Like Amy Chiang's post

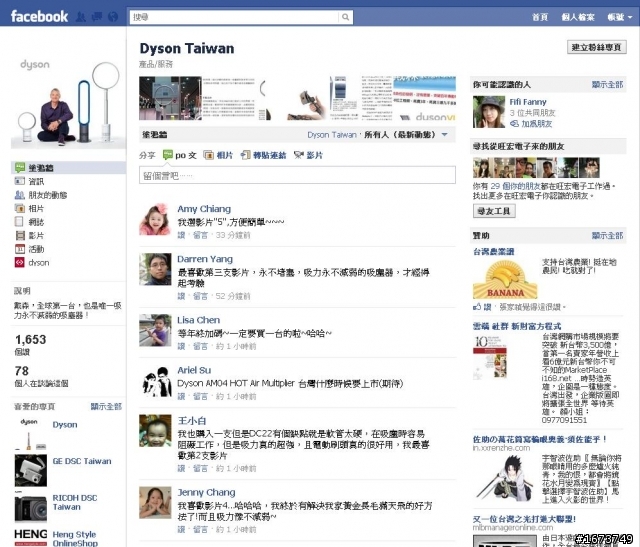point(181,235)
